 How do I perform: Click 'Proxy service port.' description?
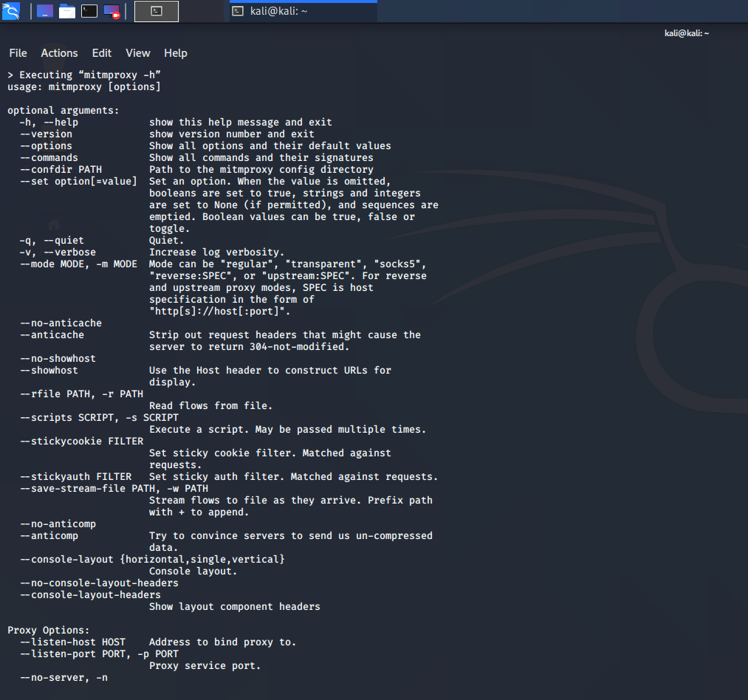pyautogui.click(x=205, y=665)
